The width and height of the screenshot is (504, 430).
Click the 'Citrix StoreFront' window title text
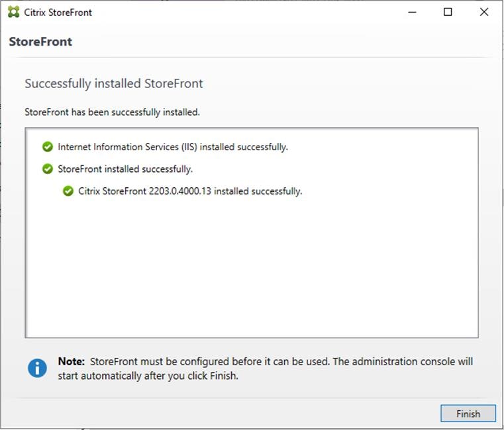pos(58,13)
